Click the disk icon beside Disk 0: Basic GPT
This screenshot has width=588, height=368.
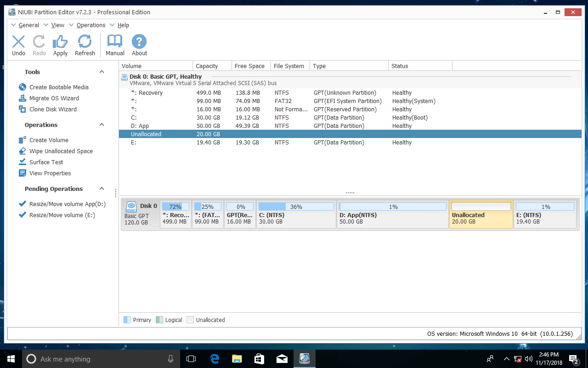pyautogui.click(x=124, y=77)
